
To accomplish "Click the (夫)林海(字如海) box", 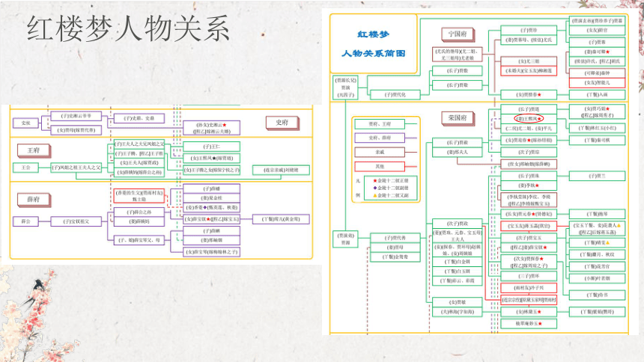I will click(x=457, y=312).
